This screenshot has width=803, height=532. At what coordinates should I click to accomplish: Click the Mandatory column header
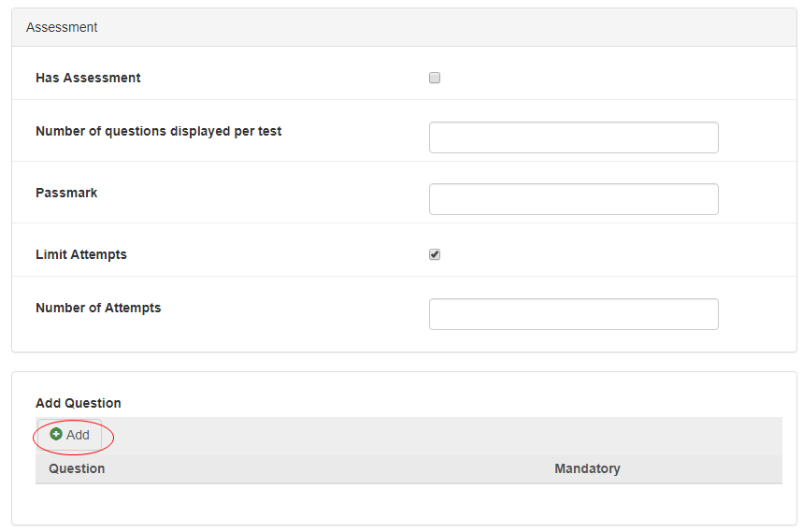coord(587,468)
